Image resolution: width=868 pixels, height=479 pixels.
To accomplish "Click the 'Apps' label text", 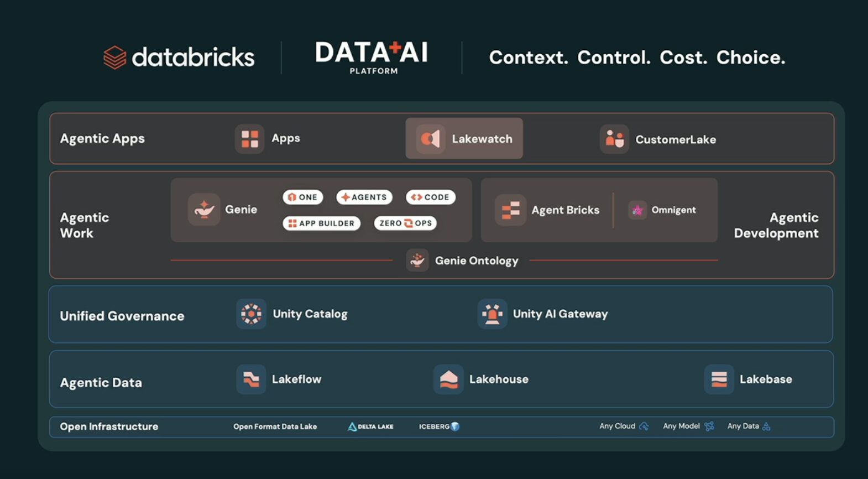I will tap(286, 138).
